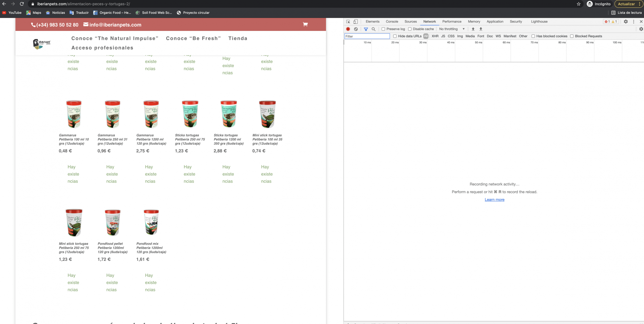Open the Lista de lectura reading list
The image size is (644, 324).
[626, 13]
